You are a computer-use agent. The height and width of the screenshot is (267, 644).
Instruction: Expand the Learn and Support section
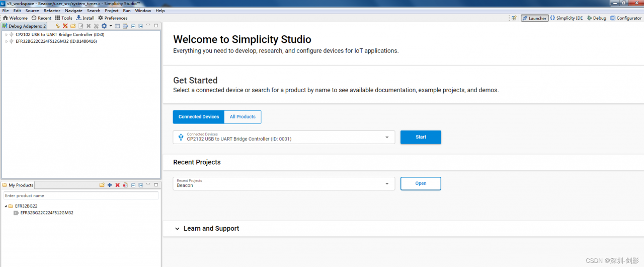coord(206,229)
